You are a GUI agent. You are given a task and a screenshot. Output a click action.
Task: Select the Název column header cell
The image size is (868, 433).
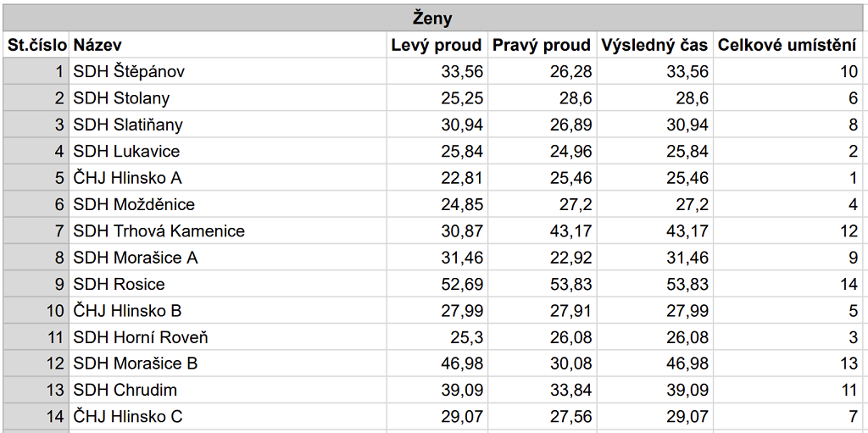click(227, 46)
